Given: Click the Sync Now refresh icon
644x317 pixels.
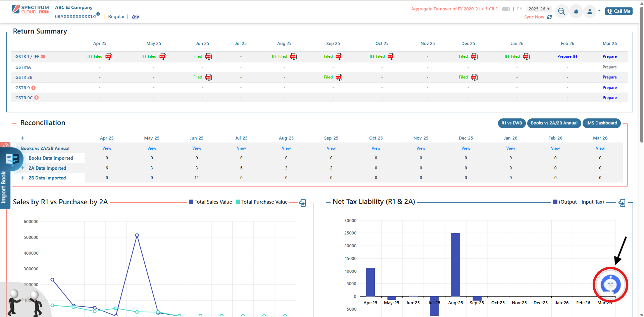Looking at the screenshot, I should 549,17.
